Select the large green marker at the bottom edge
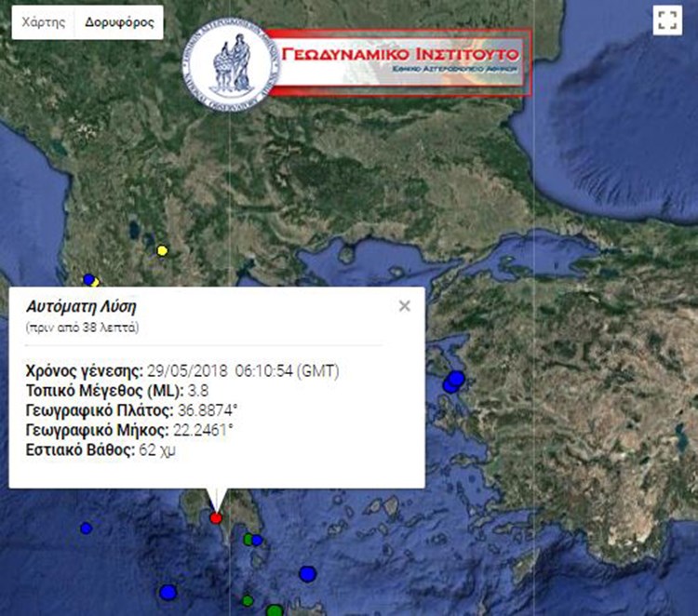The image size is (698, 616). [275, 610]
